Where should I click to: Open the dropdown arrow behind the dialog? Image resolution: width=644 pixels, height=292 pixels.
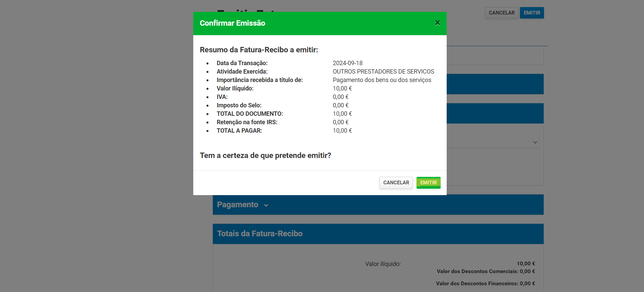click(x=535, y=142)
